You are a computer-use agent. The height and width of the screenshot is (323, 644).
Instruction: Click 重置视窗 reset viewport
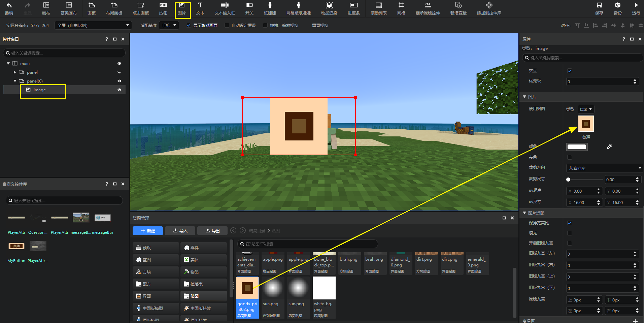click(x=320, y=26)
